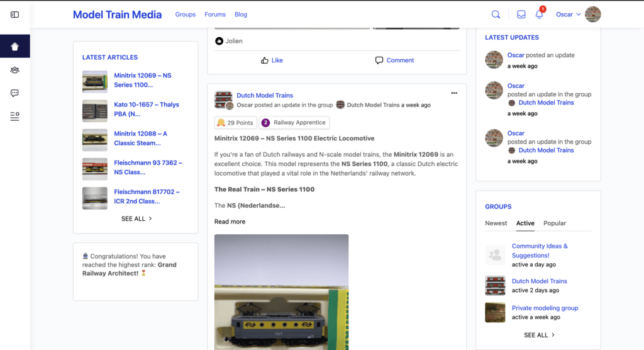Screen dimensions: 644x350
Task: Click the Like thumbs-up button
Action: (x=272, y=60)
